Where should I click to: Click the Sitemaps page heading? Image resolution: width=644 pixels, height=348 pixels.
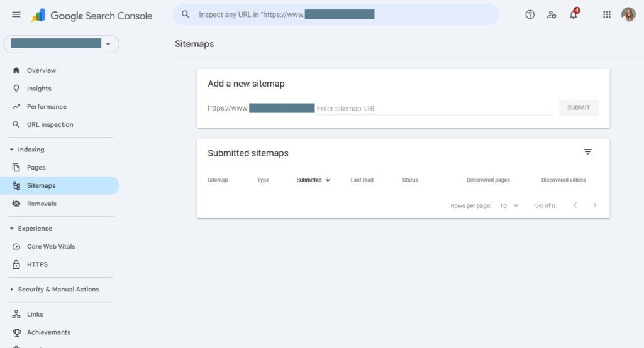pyautogui.click(x=194, y=44)
